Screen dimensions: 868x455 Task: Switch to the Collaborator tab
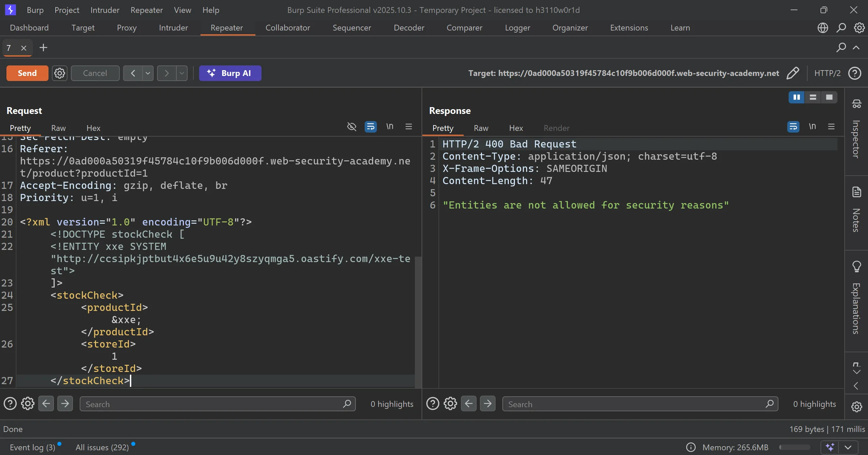[x=288, y=28]
